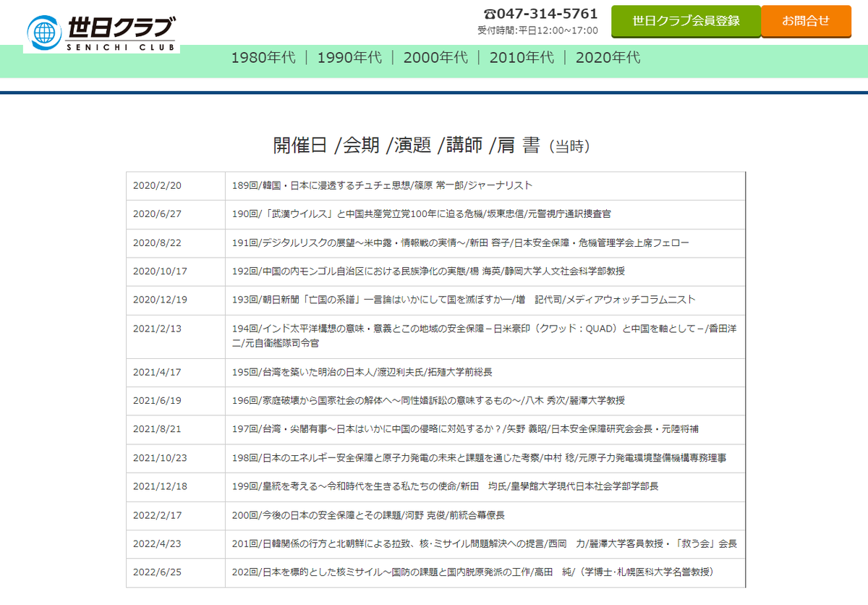The width and height of the screenshot is (868, 605).
Task: Select the date cell 2021/2/13
Action: [x=176, y=337]
